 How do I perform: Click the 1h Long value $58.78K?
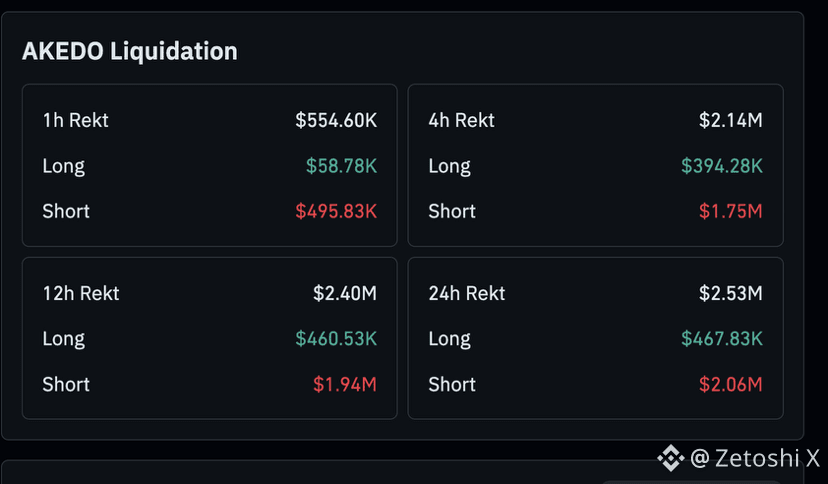(342, 166)
